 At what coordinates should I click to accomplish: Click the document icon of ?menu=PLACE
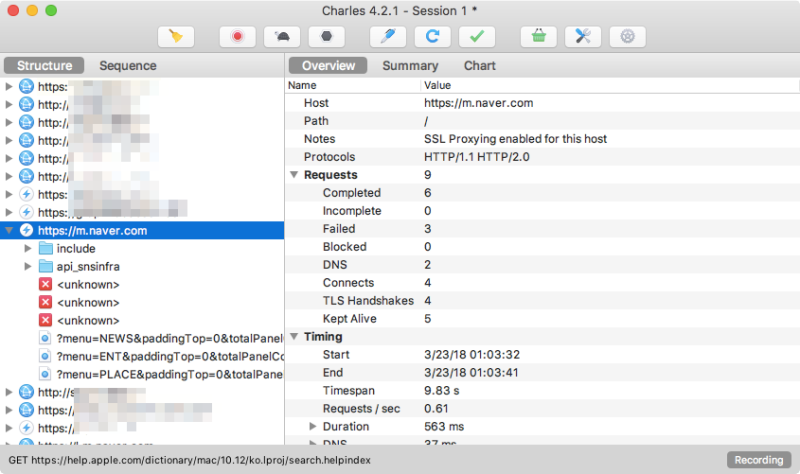click(45, 375)
